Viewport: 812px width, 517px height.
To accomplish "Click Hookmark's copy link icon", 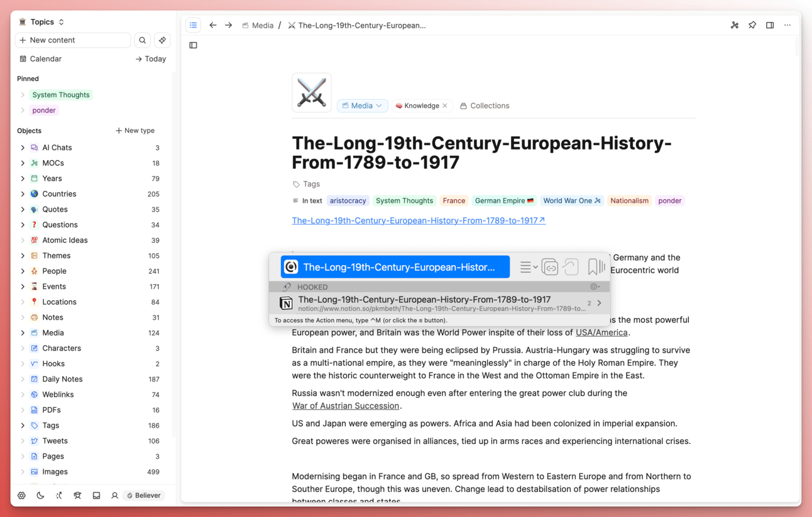I will point(549,267).
